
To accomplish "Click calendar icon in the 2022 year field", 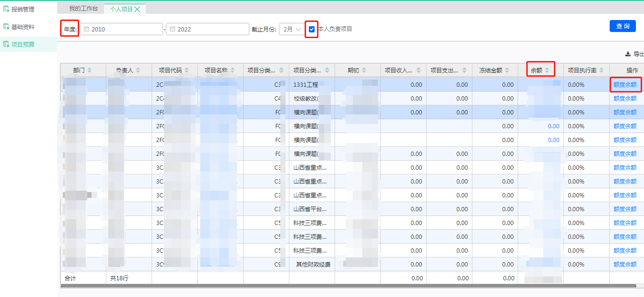I will 172,29.
